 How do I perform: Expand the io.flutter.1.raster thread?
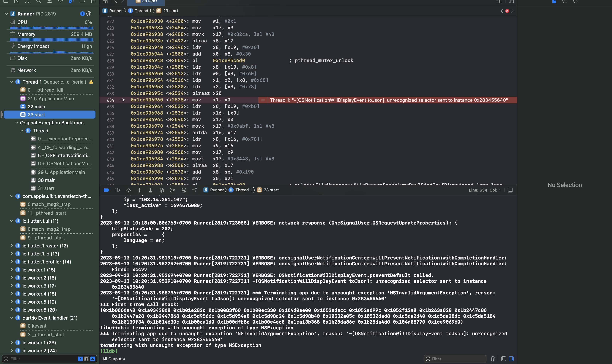pyautogui.click(x=12, y=245)
